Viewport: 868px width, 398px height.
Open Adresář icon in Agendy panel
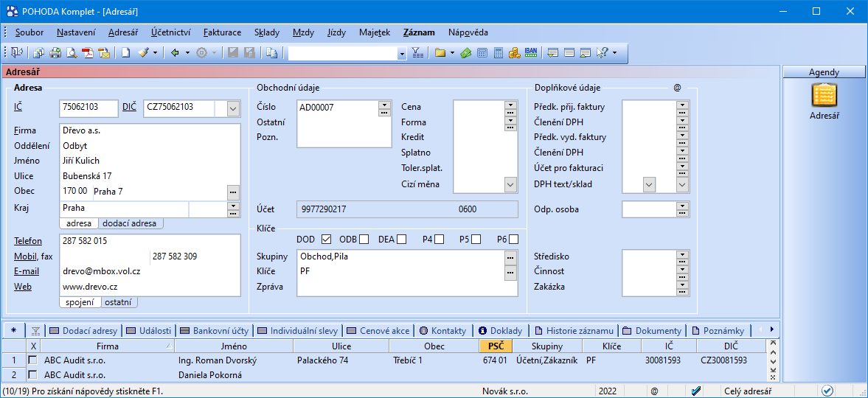824,102
